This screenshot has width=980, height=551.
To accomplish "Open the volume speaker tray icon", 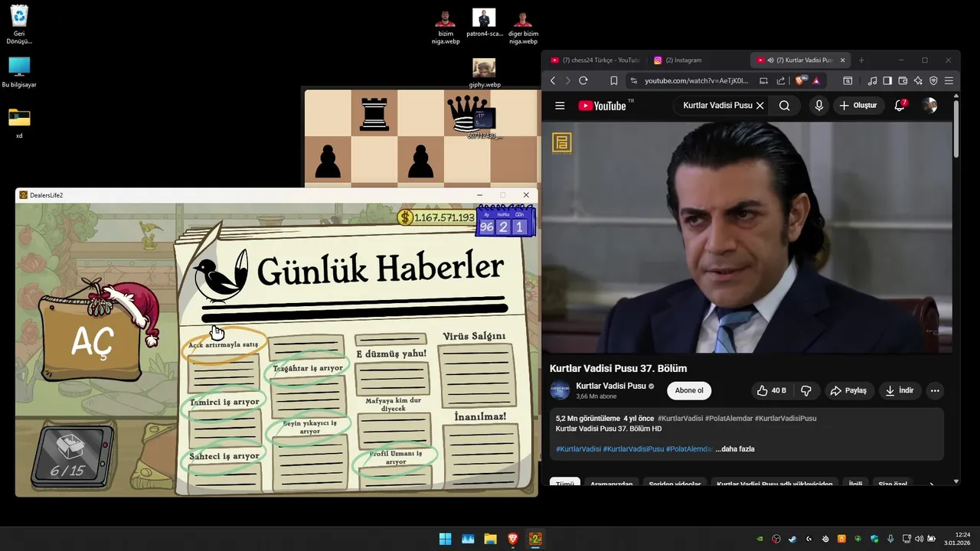I will pyautogui.click(x=918, y=539).
